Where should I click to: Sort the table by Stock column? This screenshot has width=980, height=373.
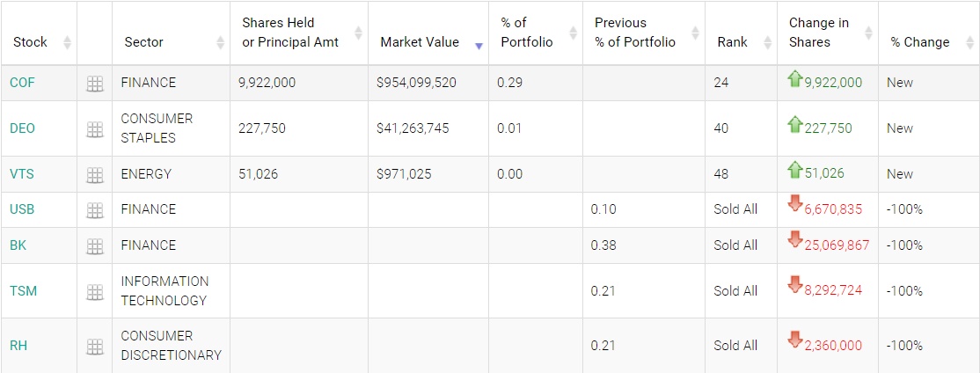(30, 42)
